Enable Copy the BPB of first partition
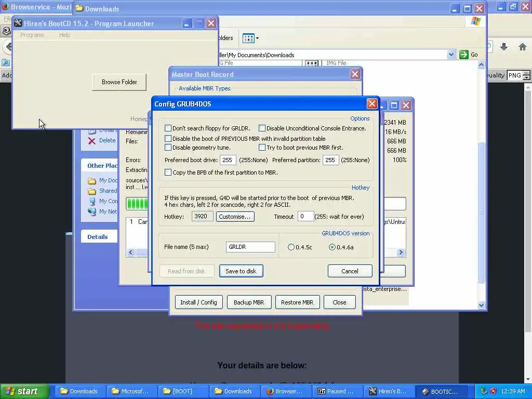532x399 pixels. tap(168, 172)
